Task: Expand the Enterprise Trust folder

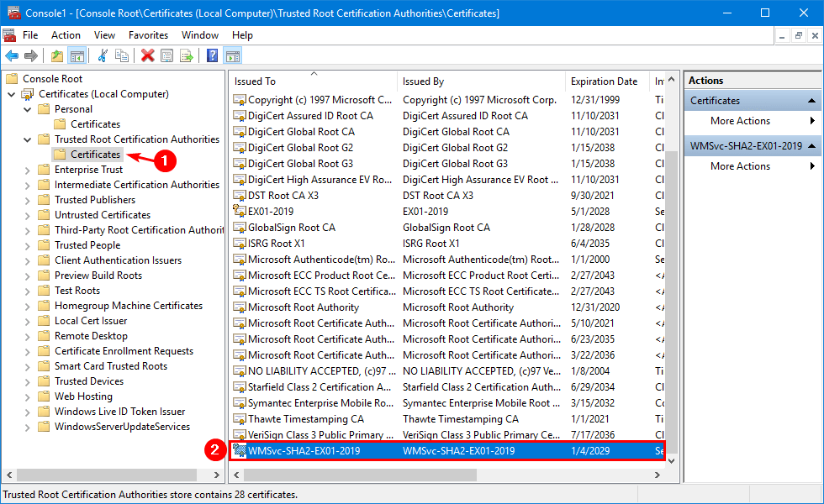Action: [x=28, y=170]
